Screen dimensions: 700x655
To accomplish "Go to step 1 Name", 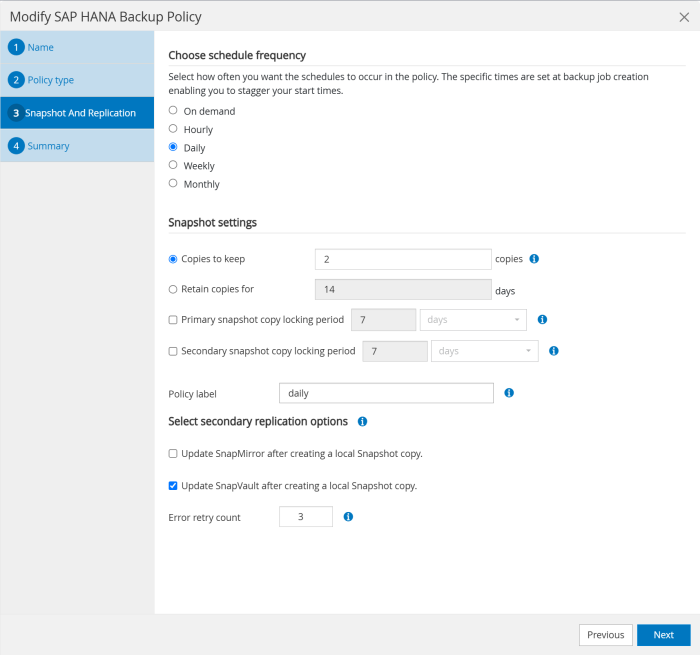I will (77, 47).
